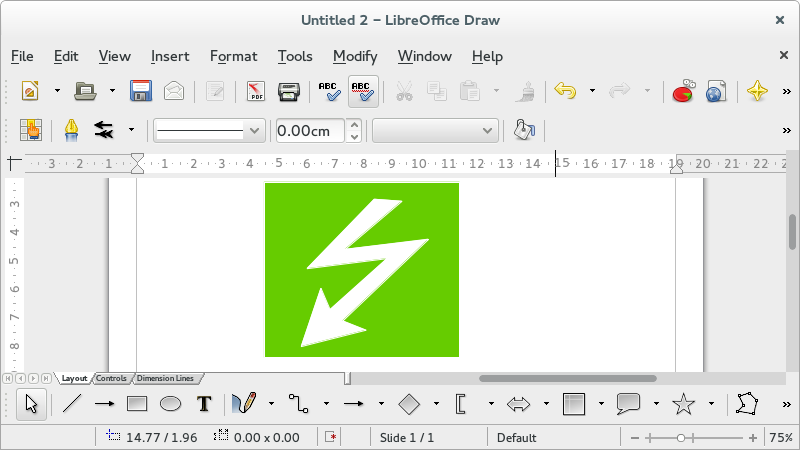
Task: Click the zoom out minus button
Action: coord(635,438)
